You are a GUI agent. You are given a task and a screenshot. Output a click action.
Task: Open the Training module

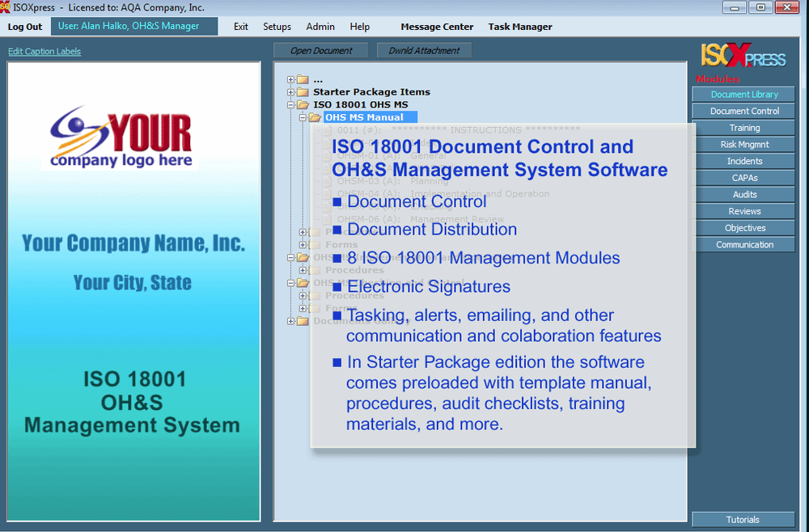point(743,128)
